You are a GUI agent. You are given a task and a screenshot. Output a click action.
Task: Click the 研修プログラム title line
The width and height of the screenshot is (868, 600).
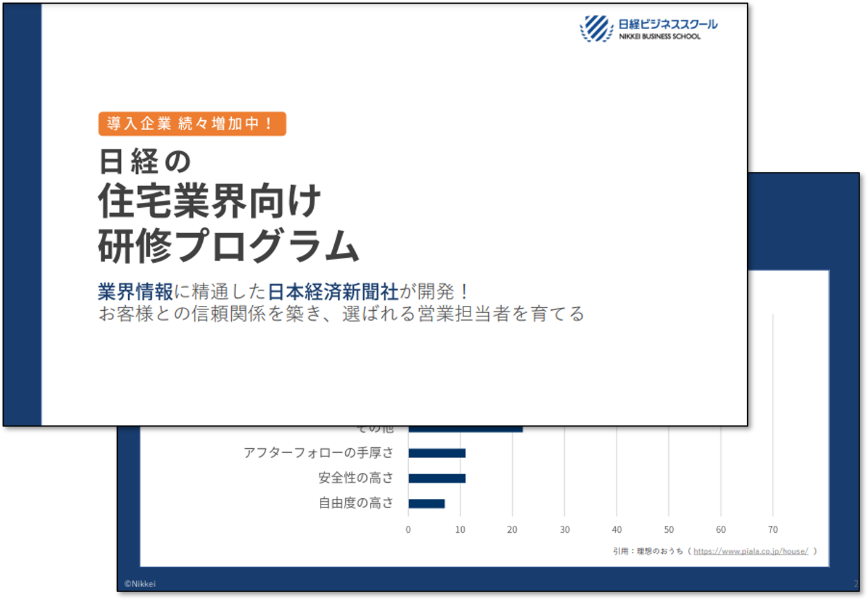tap(228, 246)
